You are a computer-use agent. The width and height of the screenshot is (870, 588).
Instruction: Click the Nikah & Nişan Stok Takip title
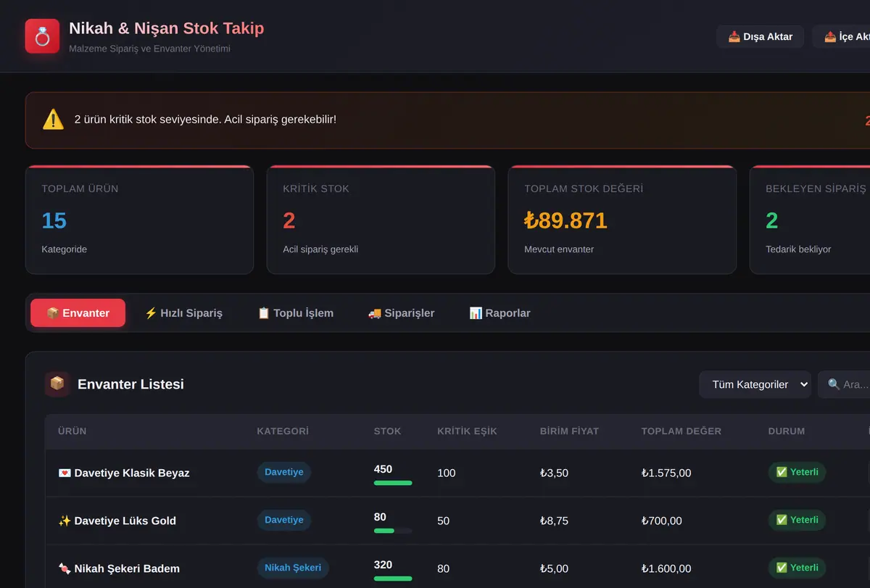click(x=167, y=28)
